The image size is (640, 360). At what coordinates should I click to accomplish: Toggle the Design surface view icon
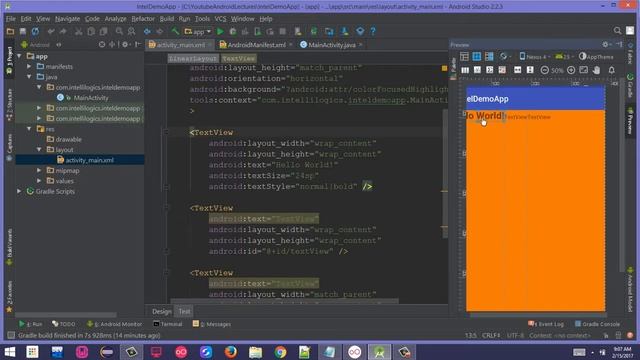[x=464, y=56]
